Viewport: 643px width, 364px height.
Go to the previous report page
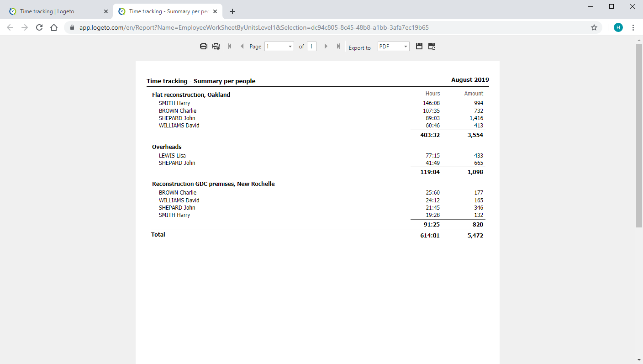point(242,46)
